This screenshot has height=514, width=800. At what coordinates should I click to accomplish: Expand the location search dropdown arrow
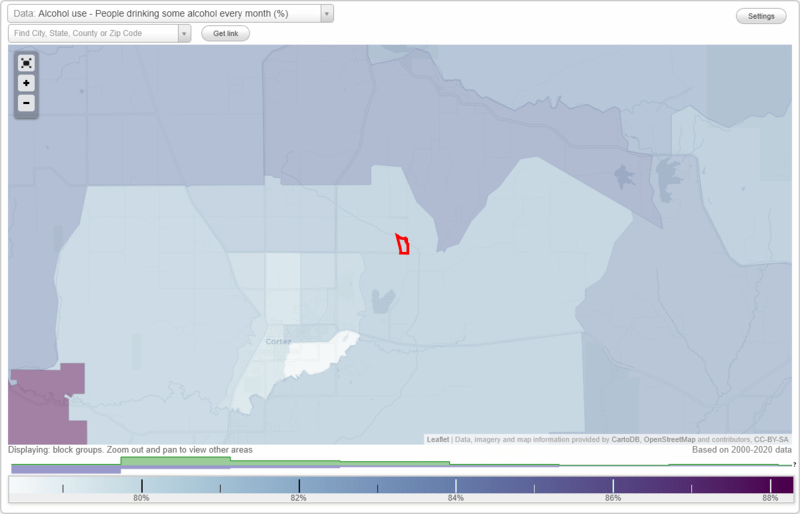coord(184,34)
